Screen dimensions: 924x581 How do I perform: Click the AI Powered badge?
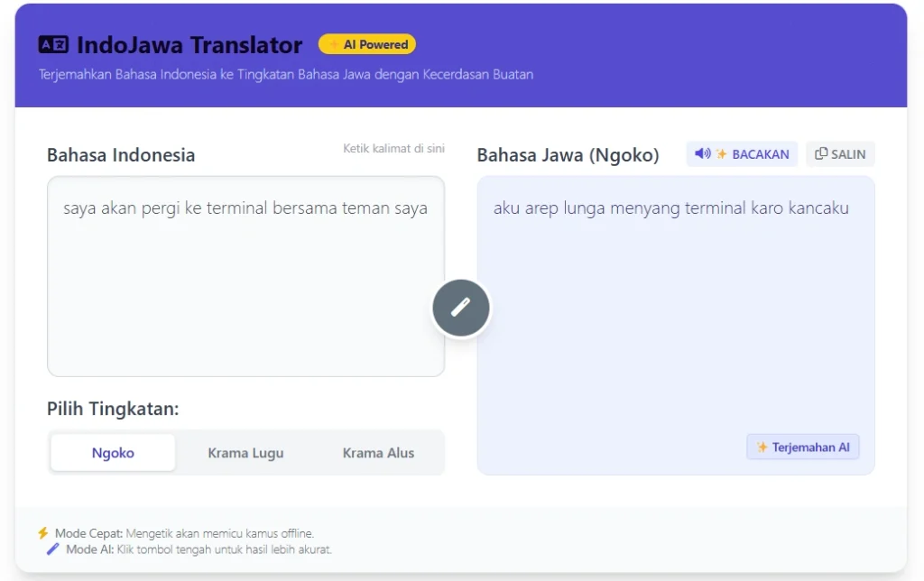[x=367, y=43]
